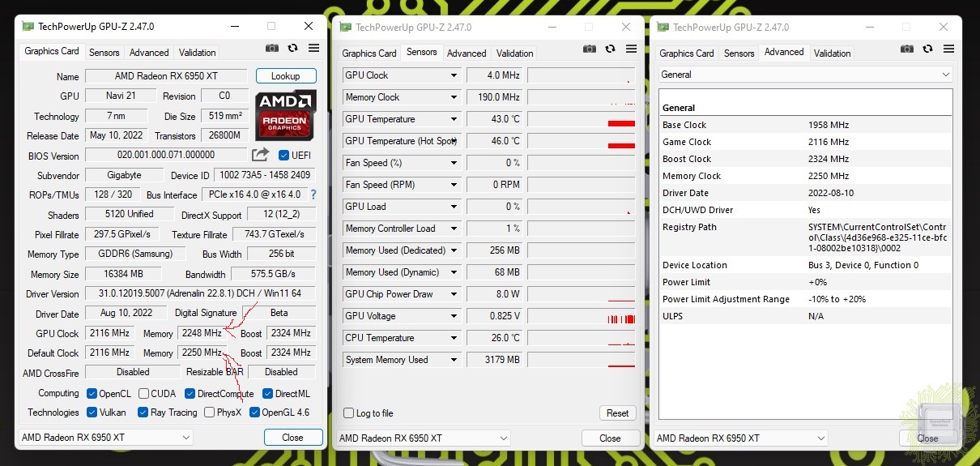Toggle the Ray Tracing checkbox
The image size is (980, 466).
click(143, 413)
